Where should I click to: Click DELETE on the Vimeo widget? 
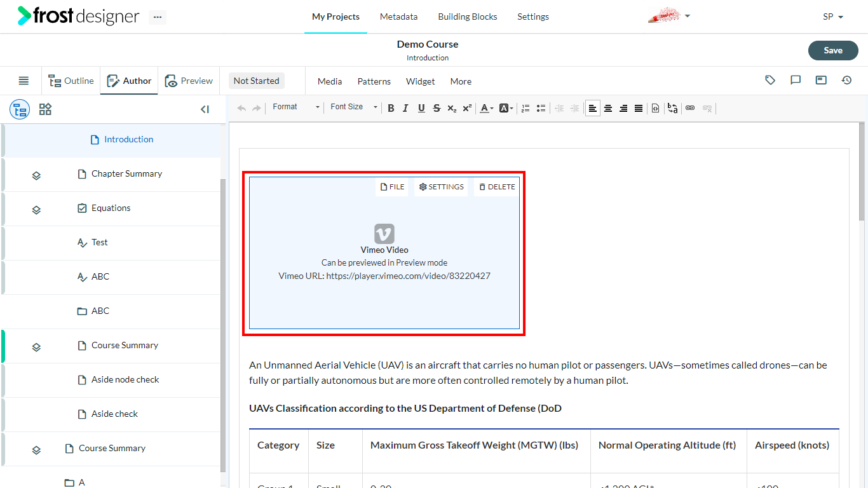(x=497, y=187)
